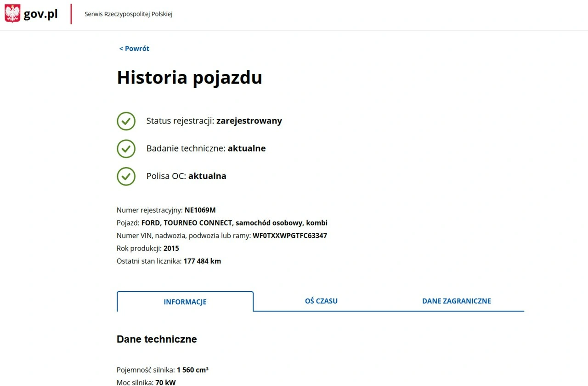Switch to the OŚ CZASU tab

click(321, 301)
